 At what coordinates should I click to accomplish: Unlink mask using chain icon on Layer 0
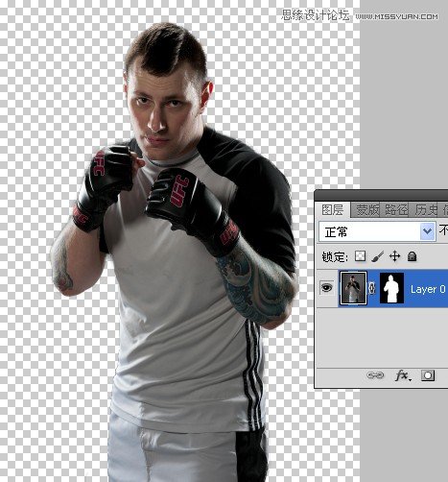pyautogui.click(x=371, y=288)
